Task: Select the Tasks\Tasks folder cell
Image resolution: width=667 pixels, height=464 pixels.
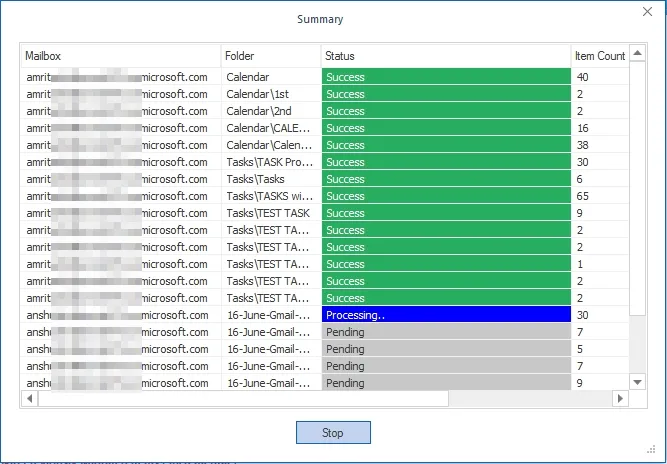Action: (x=271, y=179)
